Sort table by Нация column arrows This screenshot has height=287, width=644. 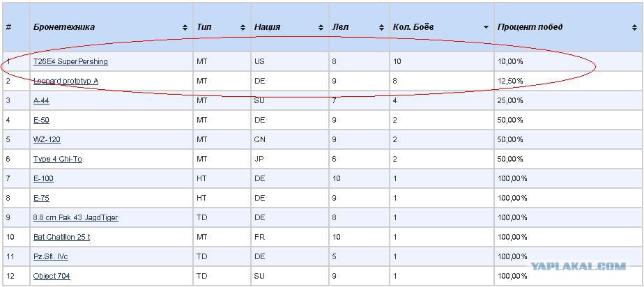tap(321, 27)
